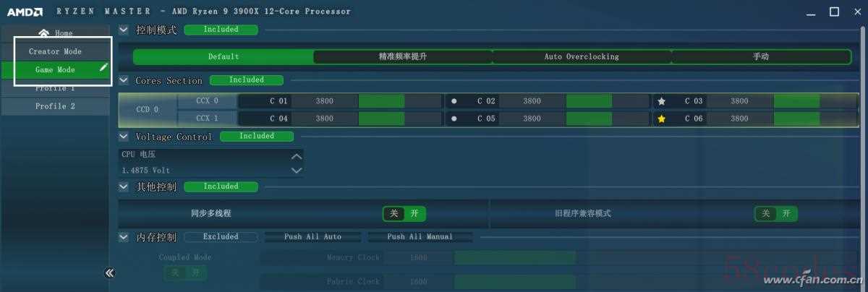
Task: Click the C 03 3800 frequency value
Action: pos(740,101)
